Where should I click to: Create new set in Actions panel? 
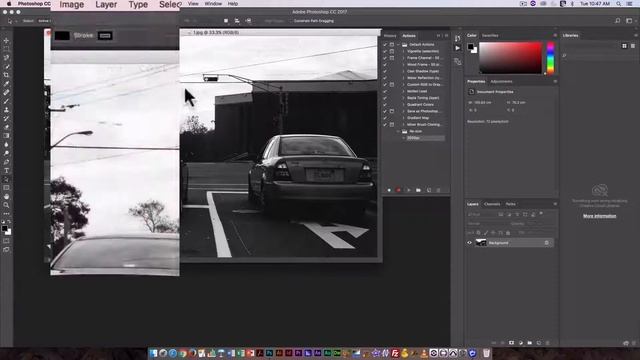[x=418, y=190]
